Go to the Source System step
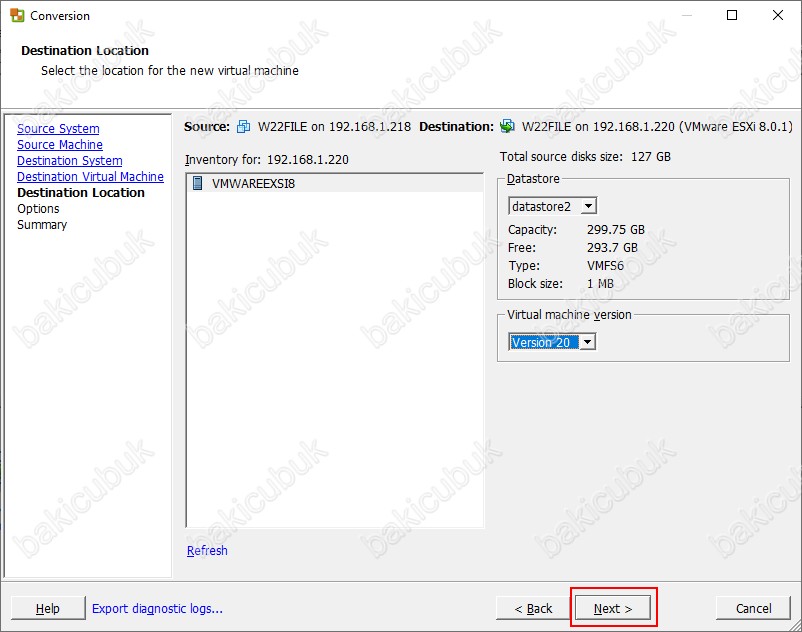Viewport: 802px width, 632px height. click(x=58, y=128)
